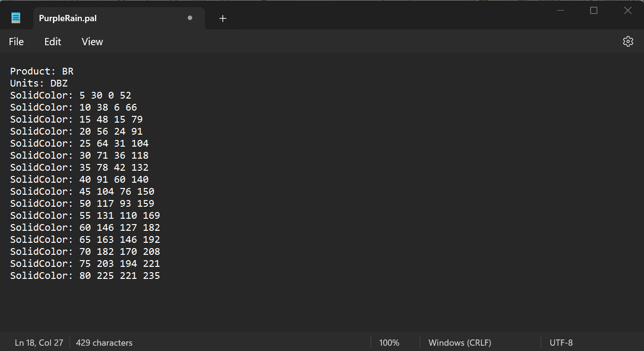Click the UTF-8 encoding indicator
This screenshot has width=644, height=351.
561,343
